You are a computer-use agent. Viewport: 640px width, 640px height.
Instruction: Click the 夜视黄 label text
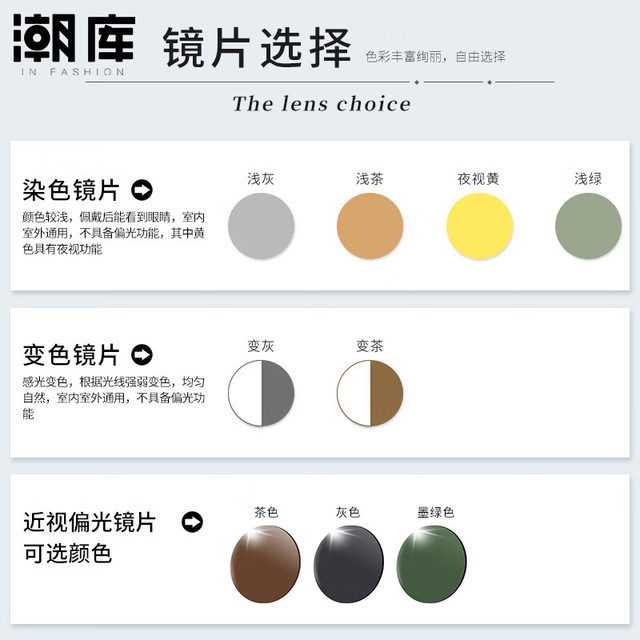pyautogui.click(x=478, y=179)
